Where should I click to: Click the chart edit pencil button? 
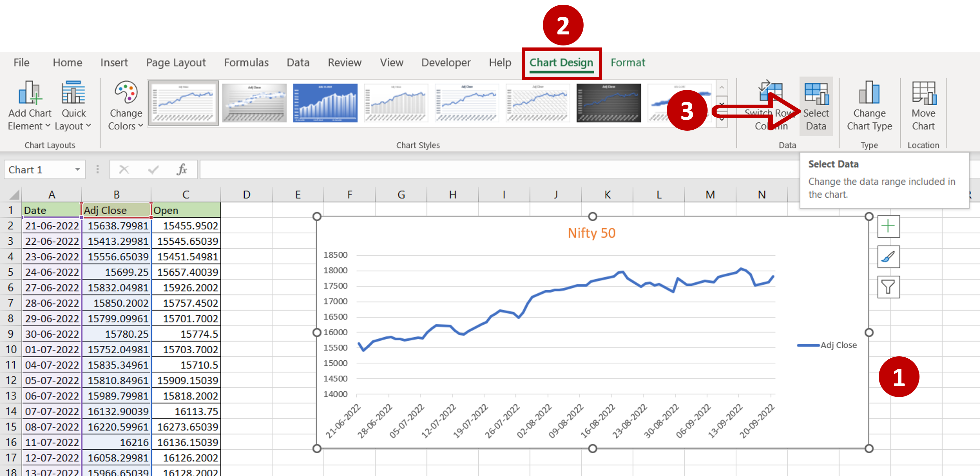pyautogui.click(x=888, y=255)
